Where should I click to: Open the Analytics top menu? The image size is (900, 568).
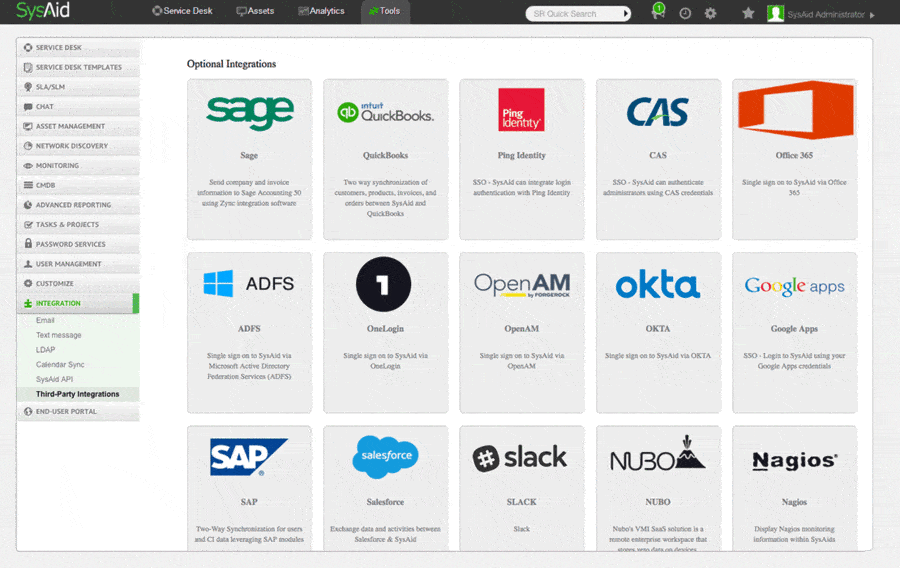coord(321,11)
